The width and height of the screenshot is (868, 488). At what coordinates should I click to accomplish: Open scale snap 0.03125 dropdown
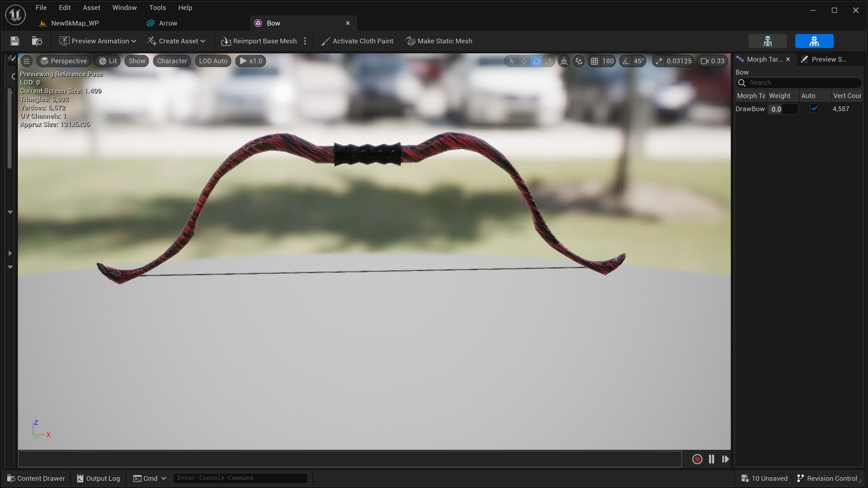pos(679,61)
